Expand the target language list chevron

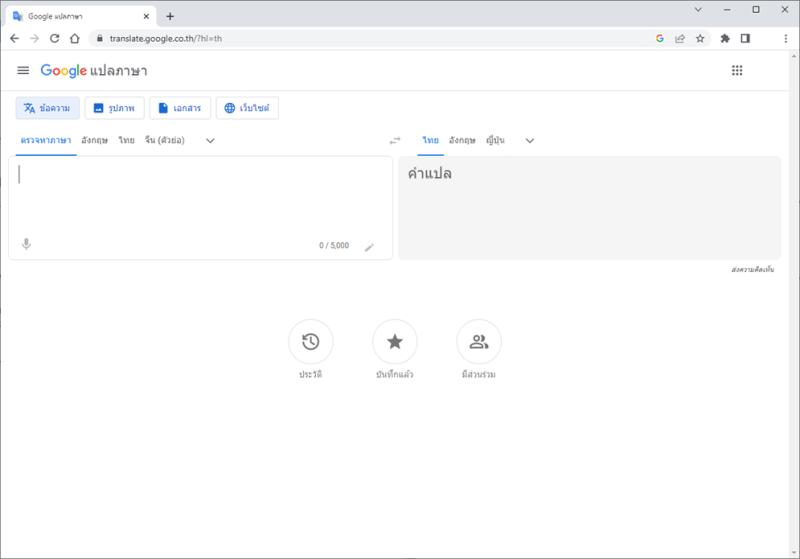click(530, 141)
